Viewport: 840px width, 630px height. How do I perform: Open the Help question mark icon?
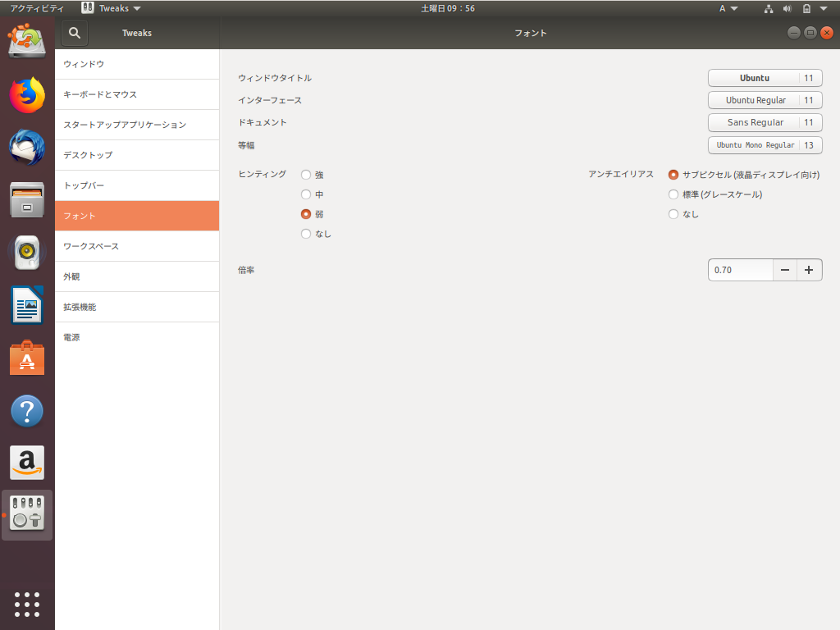click(x=27, y=411)
